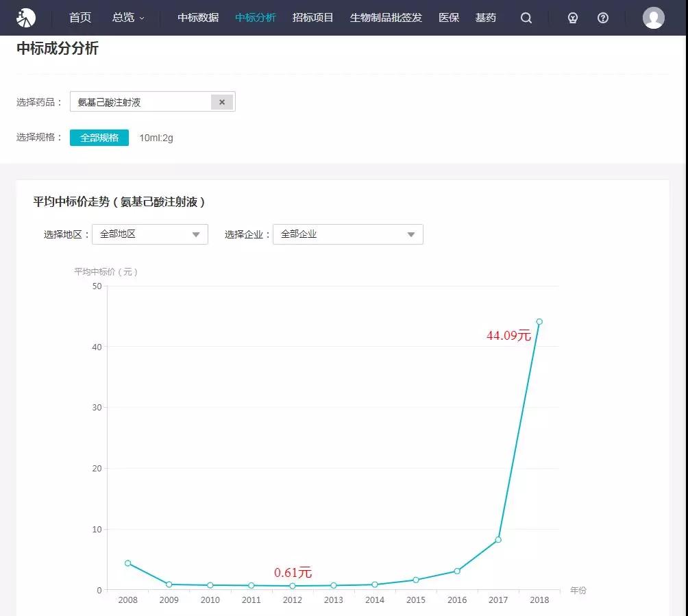Click the 2018 data point on chart
Screen dimensions: 688x616
[x=539, y=321]
